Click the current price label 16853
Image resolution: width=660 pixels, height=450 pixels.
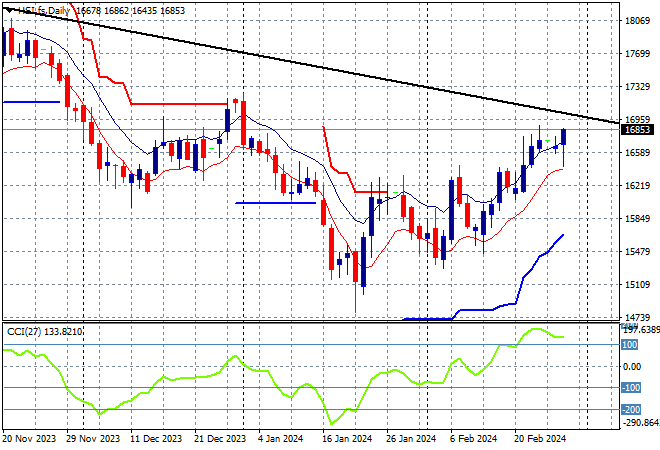[x=638, y=130]
